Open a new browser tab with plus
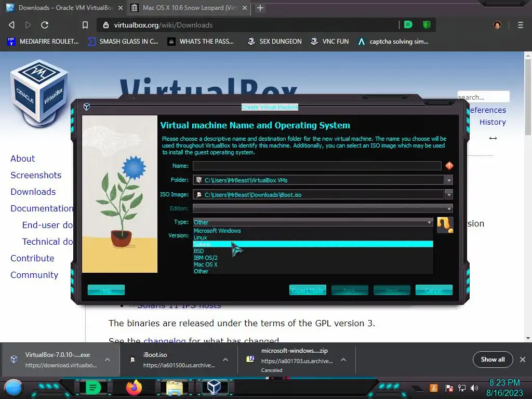Screen dimensions: 532x399 pos(260,8)
